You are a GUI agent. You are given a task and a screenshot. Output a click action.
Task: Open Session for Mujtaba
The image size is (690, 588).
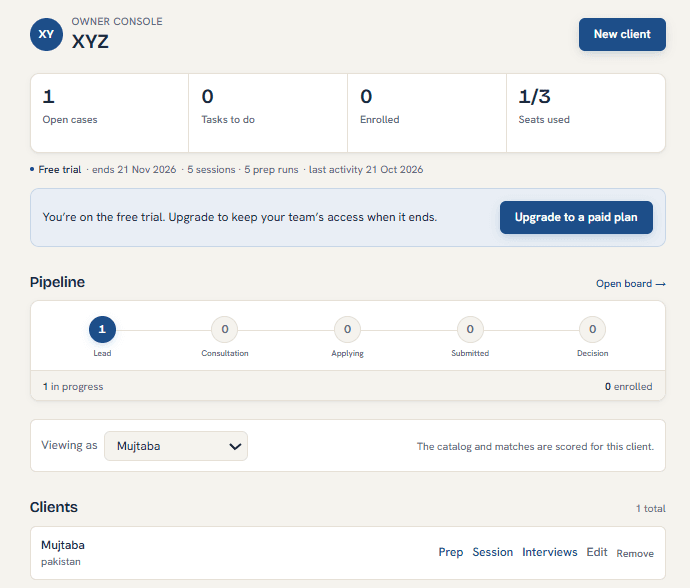tap(492, 552)
